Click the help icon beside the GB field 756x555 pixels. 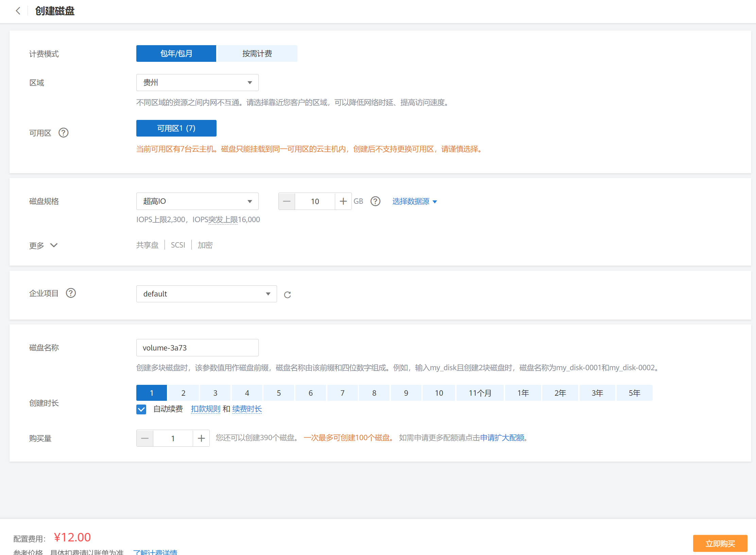point(375,201)
